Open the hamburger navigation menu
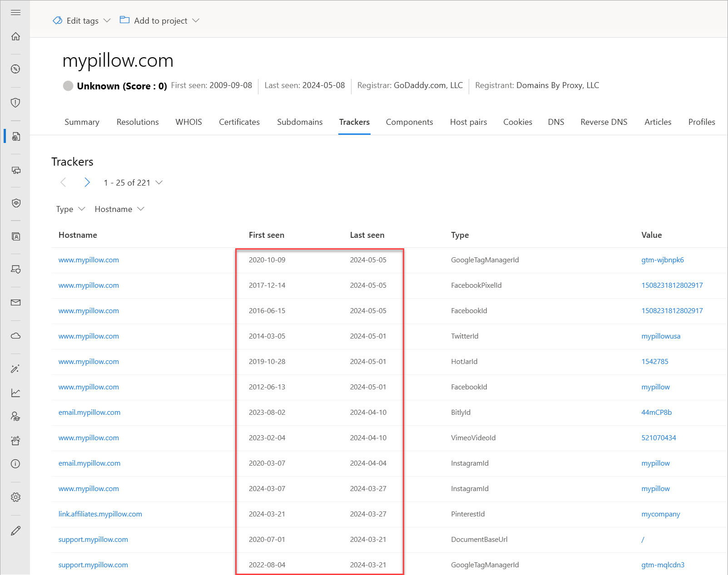 15,12
